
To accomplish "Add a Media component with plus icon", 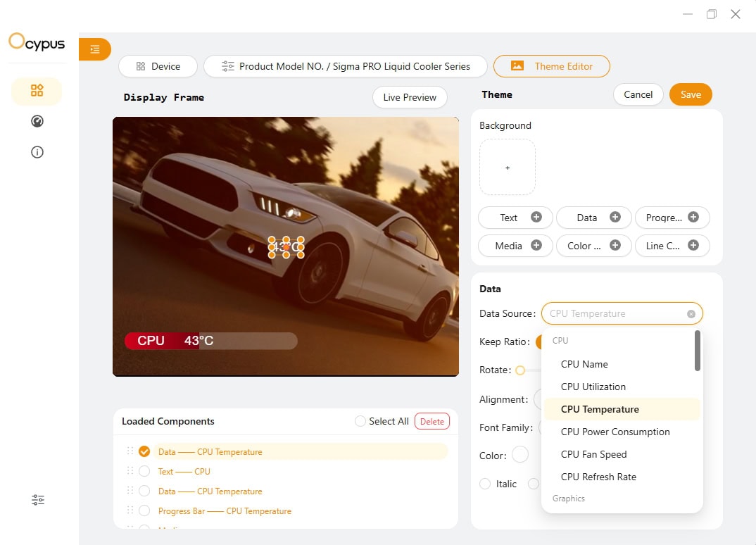I will (536, 245).
